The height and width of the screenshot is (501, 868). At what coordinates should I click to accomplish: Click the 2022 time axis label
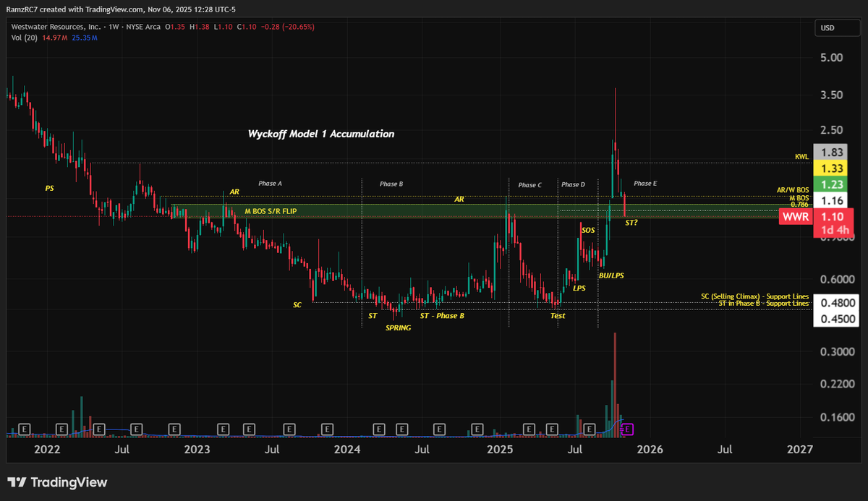pyautogui.click(x=48, y=450)
